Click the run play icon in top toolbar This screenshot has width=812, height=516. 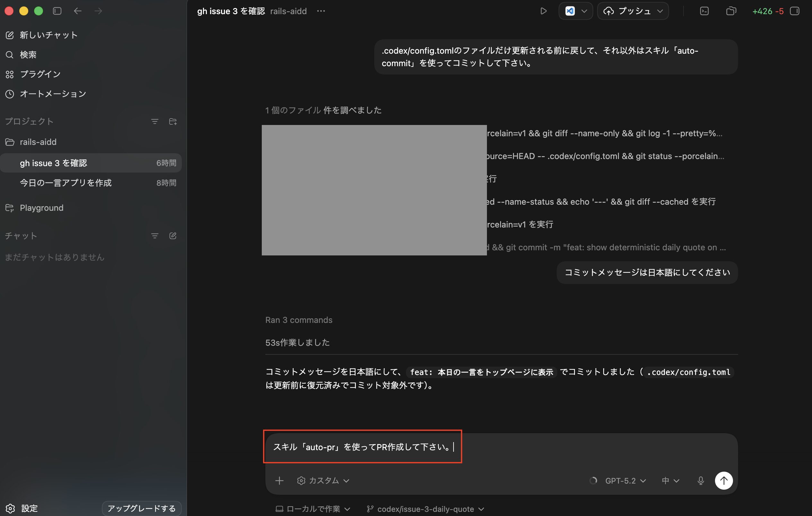543,11
